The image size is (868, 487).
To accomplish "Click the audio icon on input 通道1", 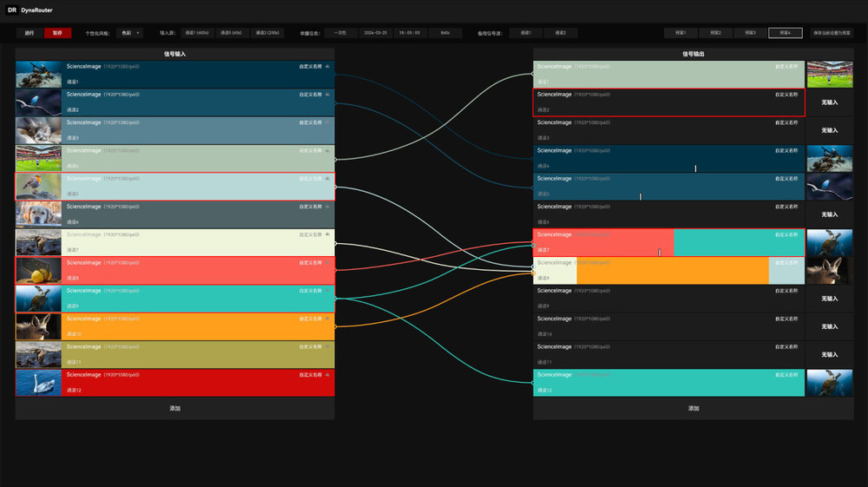I will click(328, 66).
